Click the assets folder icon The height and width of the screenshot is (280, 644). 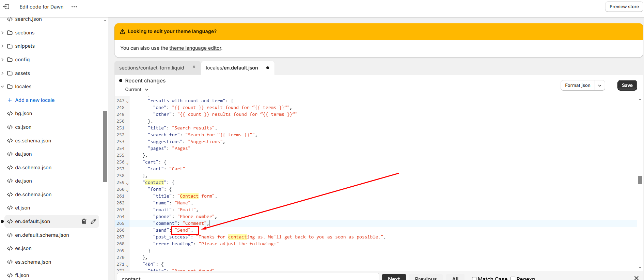[x=10, y=73]
